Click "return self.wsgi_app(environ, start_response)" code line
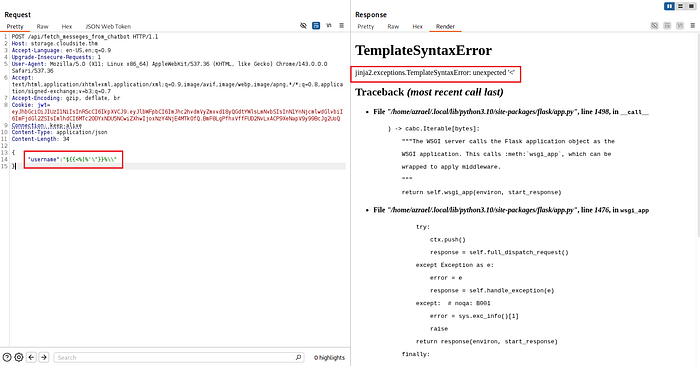Image resolution: width=700 pixels, height=366 pixels. (481, 192)
